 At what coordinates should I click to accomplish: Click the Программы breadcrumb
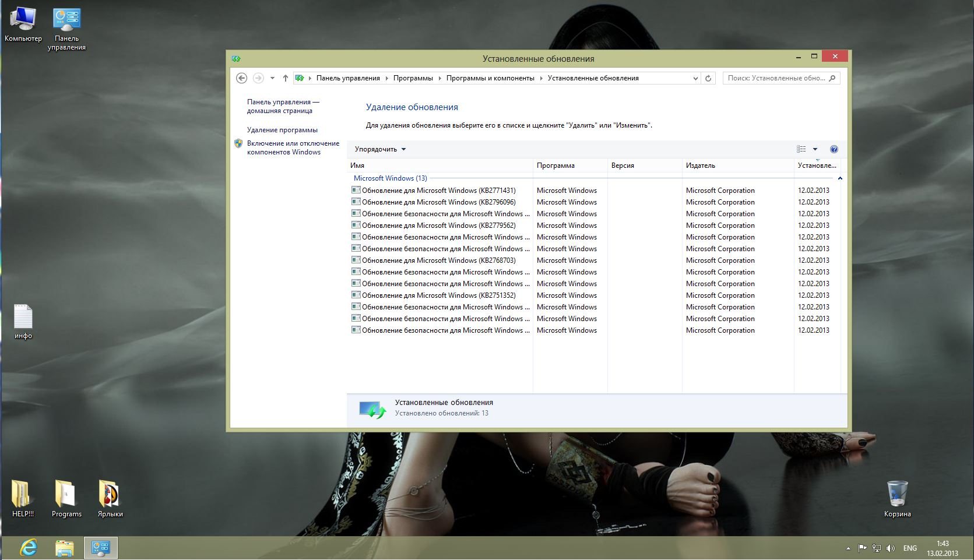click(413, 78)
